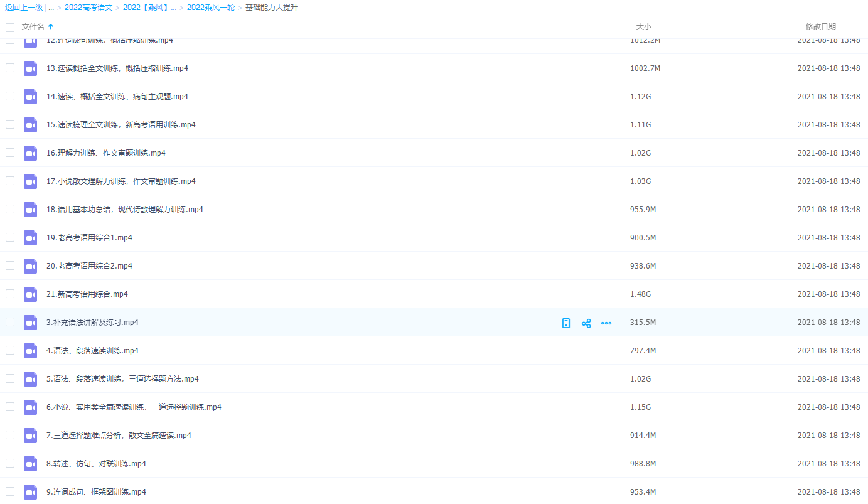Open the three-dots more options menu

pos(606,323)
